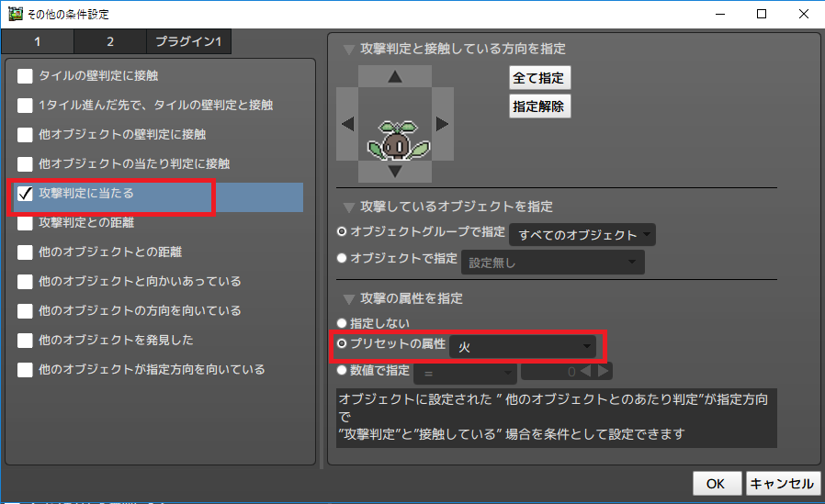Switch to tab 2

pyautogui.click(x=110, y=41)
